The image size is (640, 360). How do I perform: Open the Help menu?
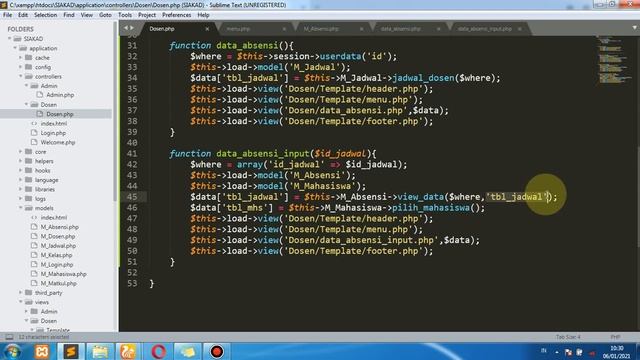coord(203,15)
